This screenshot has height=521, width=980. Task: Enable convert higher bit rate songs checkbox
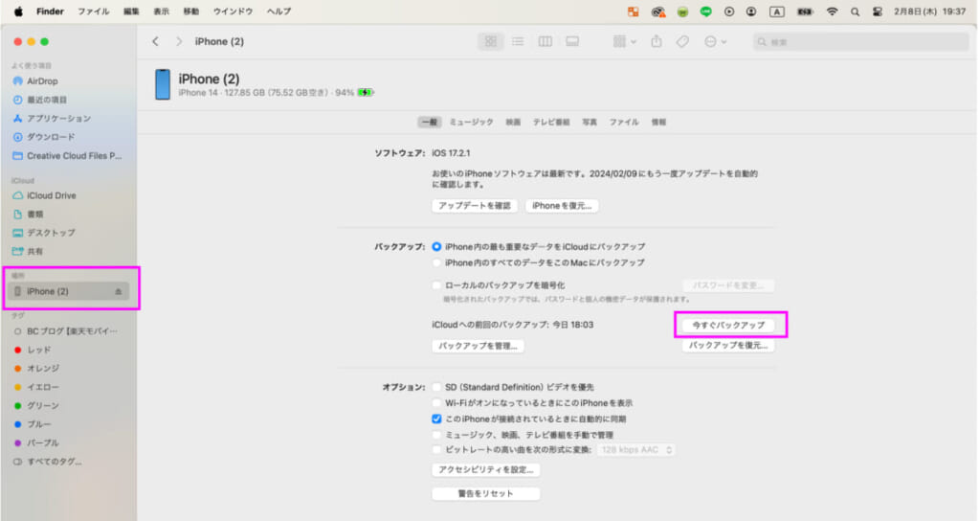tap(436, 450)
